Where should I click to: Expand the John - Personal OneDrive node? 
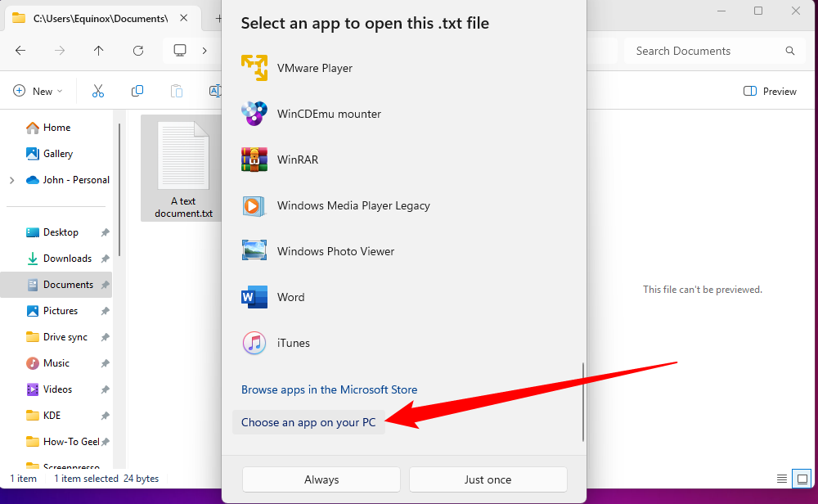(x=12, y=180)
